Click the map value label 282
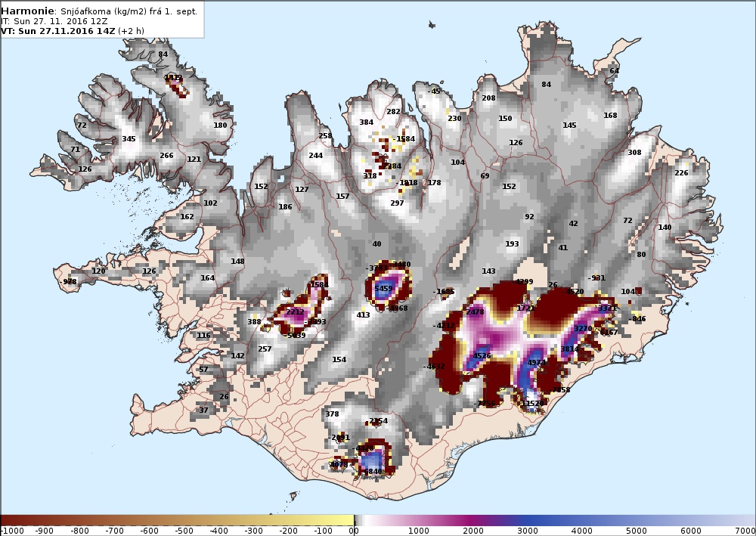Viewport: 756px width, 536px height. coord(393,111)
